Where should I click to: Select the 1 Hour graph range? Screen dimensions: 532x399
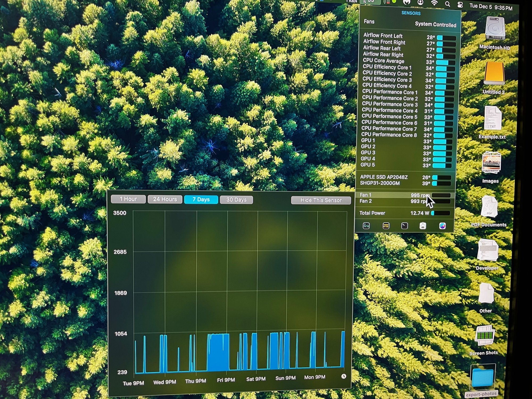tap(128, 199)
